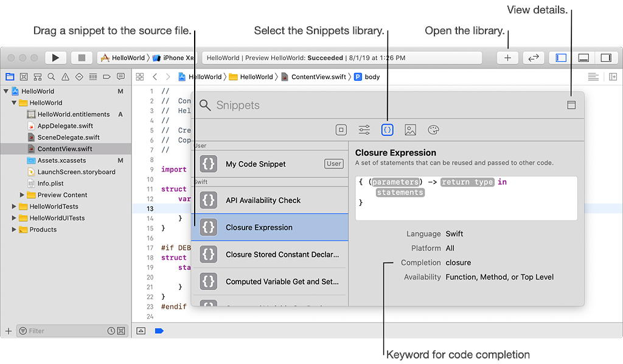Click the parameters placeholder token
The width and height of the screenshot is (623, 364).
point(395,182)
